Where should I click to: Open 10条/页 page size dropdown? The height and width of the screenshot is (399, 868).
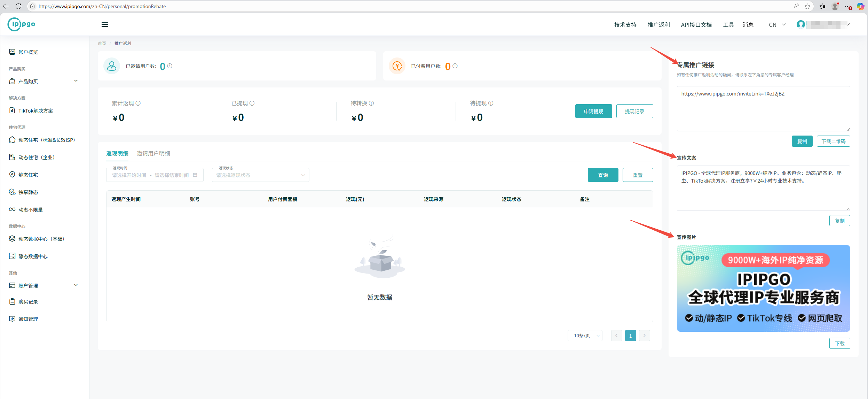585,336
